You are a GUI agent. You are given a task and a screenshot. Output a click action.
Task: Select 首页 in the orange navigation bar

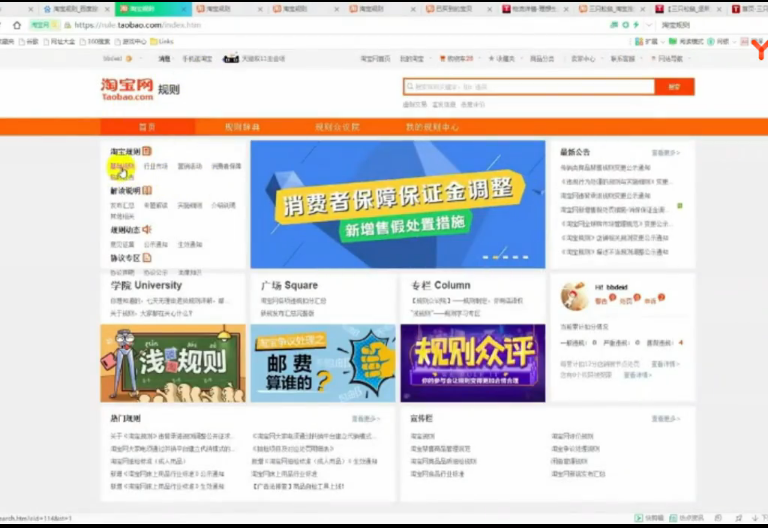point(147,127)
